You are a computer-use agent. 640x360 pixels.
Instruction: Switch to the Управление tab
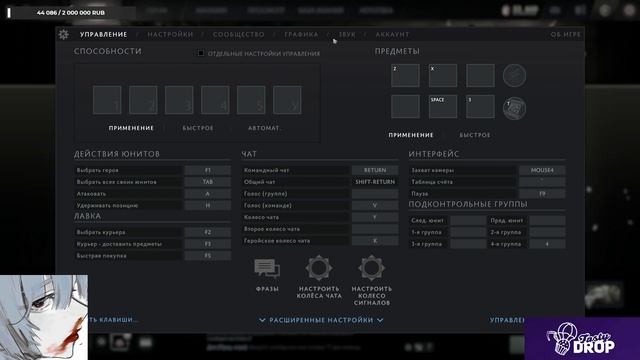tap(103, 35)
